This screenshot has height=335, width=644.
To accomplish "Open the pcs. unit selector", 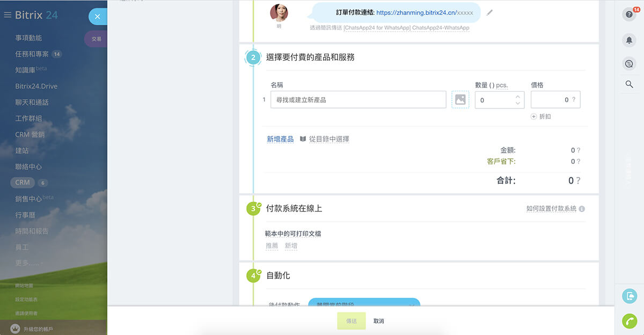I will click(502, 85).
